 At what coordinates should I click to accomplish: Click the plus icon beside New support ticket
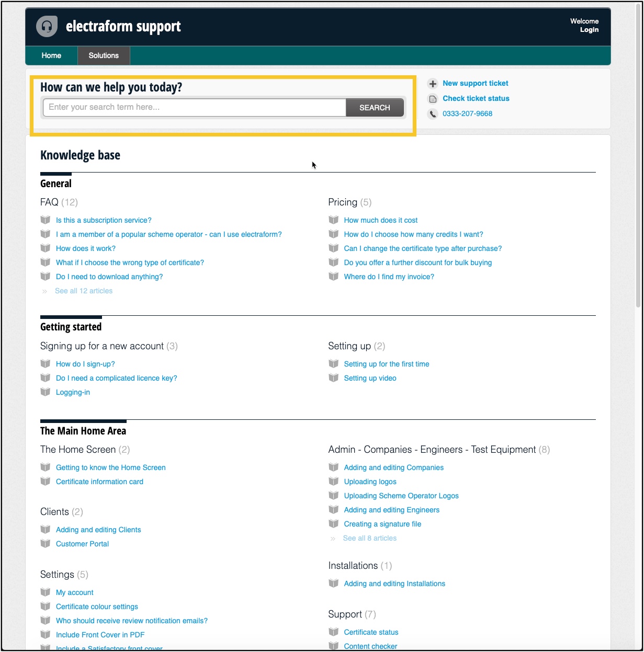pyautogui.click(x=433, y=84)
